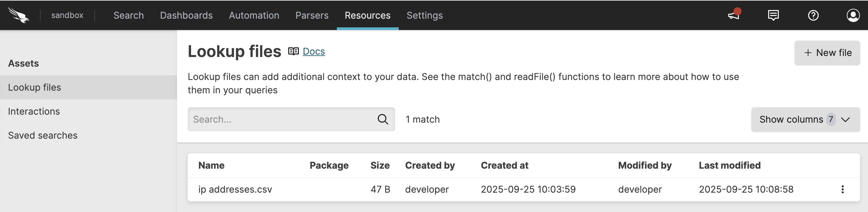868x212 pixels.
Task: Open the Parsers tab
Action: 312,15
